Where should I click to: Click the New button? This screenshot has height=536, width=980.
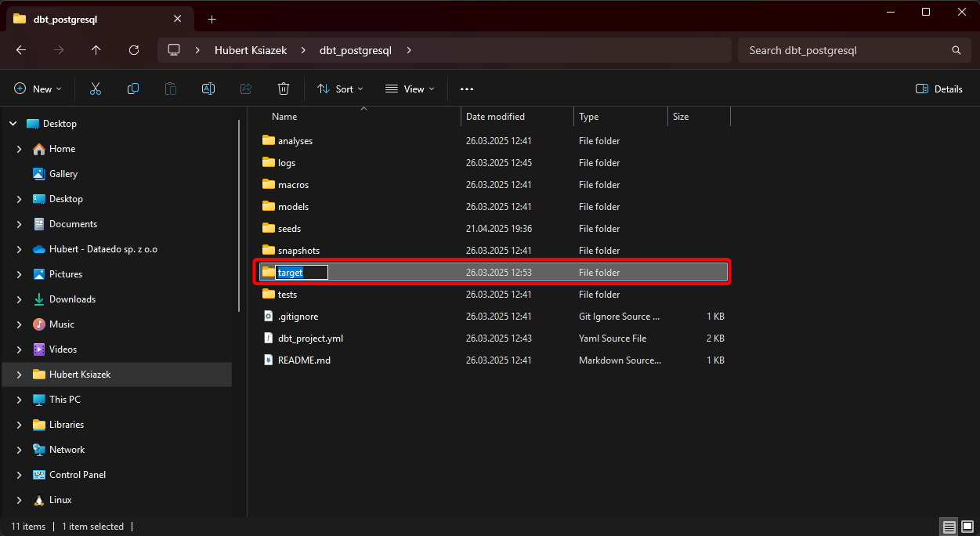tap(38, 89)
